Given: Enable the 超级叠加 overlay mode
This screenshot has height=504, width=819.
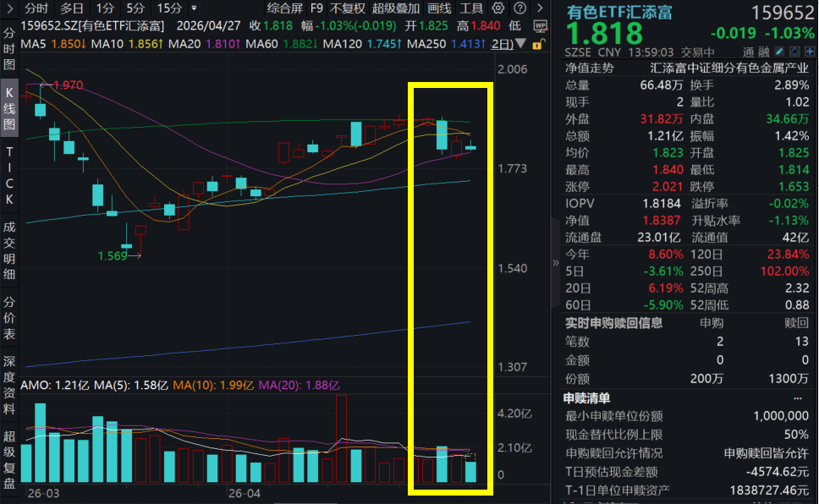Looking at the screenshot, I should [x=394, y=8].
